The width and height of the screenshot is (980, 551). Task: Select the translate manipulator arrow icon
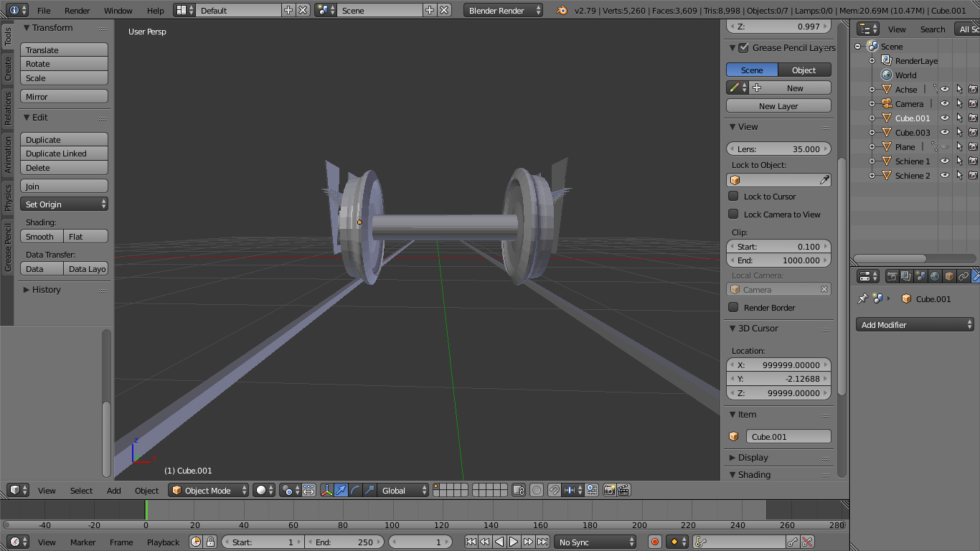[x=341, y=491]
